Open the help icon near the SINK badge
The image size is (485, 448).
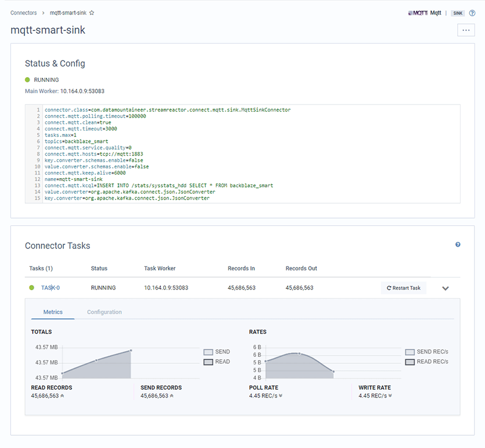pyautogui.click(x=472, y=13)
